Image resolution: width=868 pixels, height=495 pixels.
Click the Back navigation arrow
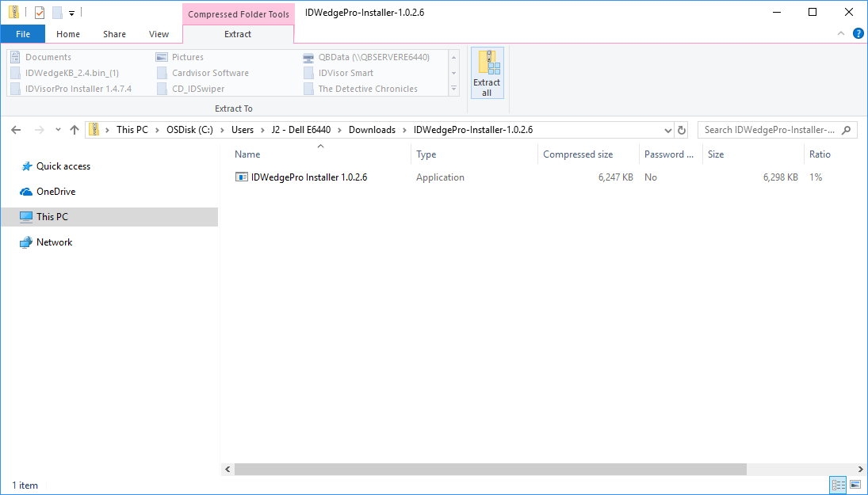pos(17,130)
